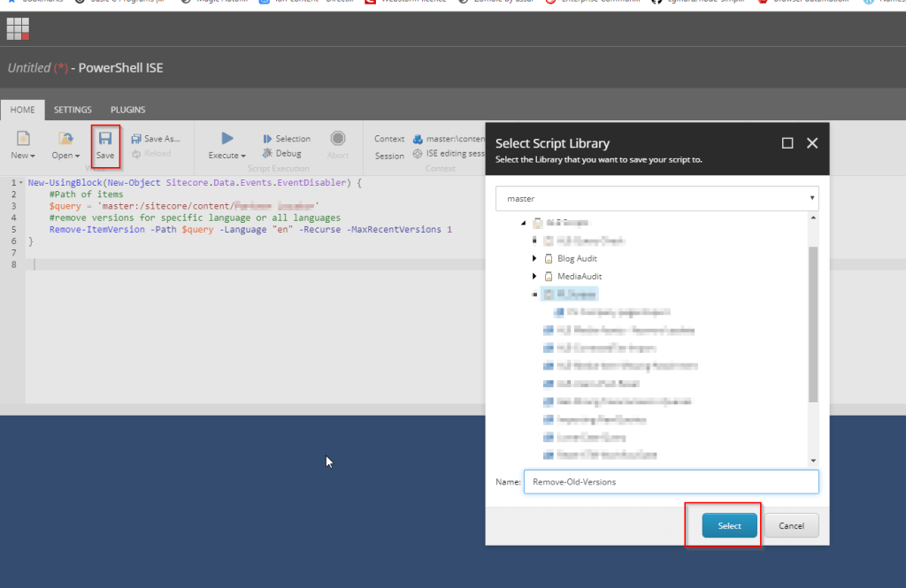
Task: Open the PLUGINS tab
Action: pos(127,109)
